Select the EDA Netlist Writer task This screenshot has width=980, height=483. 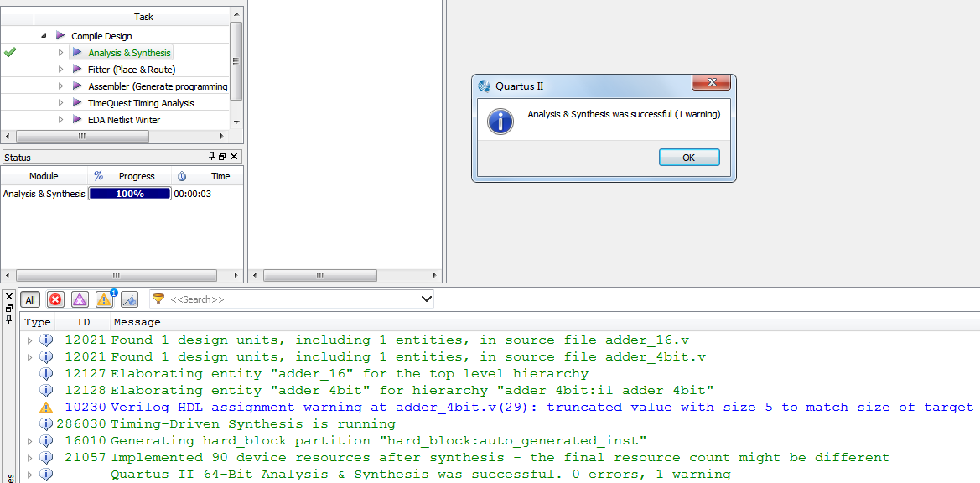(124, 119)
